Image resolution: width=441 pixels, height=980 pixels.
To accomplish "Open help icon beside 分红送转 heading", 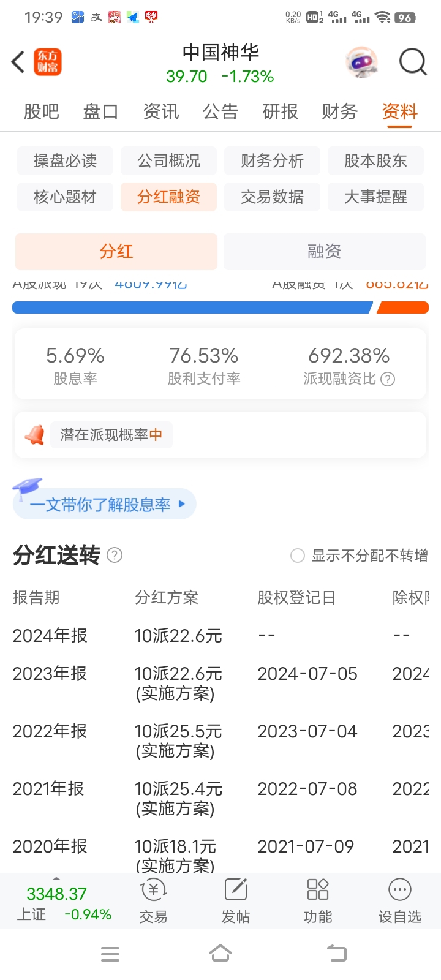I will click(115, 555).
